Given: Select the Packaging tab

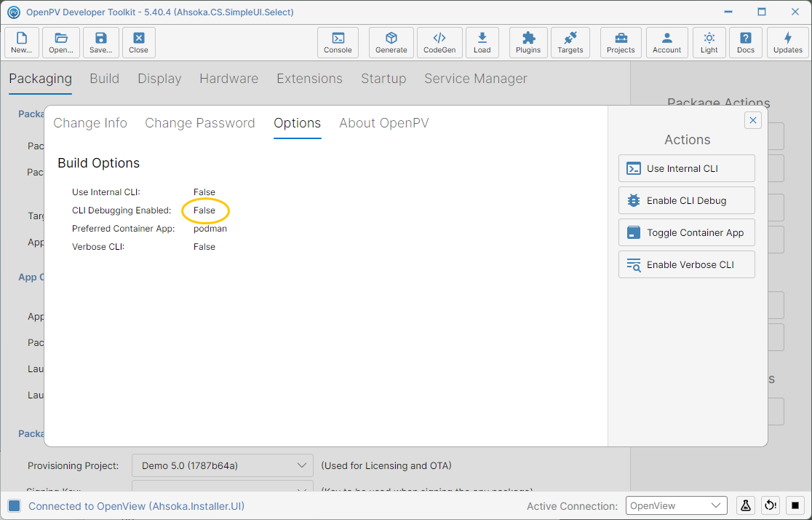Looking at the screenshot, I should pyautogui.click(x=41, y=79).
